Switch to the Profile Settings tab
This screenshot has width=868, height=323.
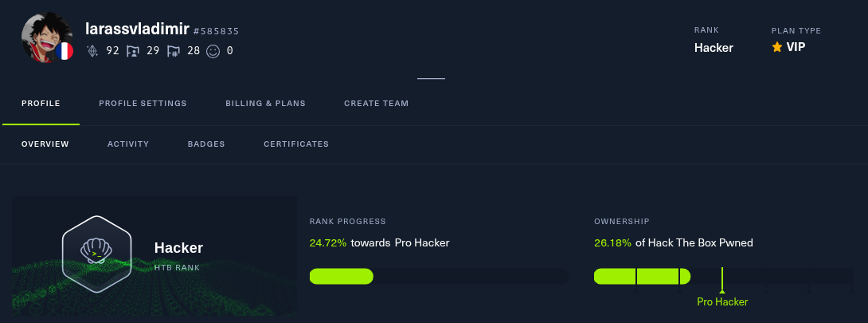143,103
